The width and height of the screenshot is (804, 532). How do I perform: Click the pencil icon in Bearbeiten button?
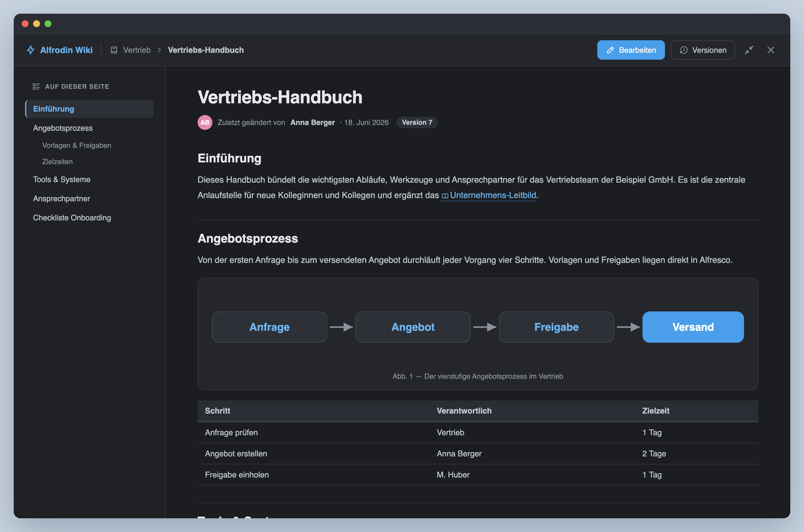tap(610, 50)
